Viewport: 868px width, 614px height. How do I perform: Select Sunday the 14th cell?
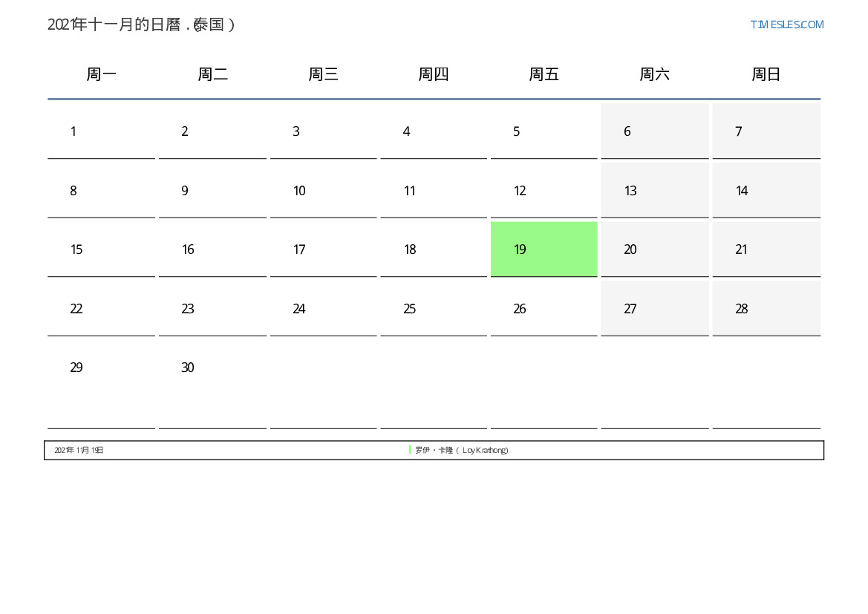click(x=766, y=191)
